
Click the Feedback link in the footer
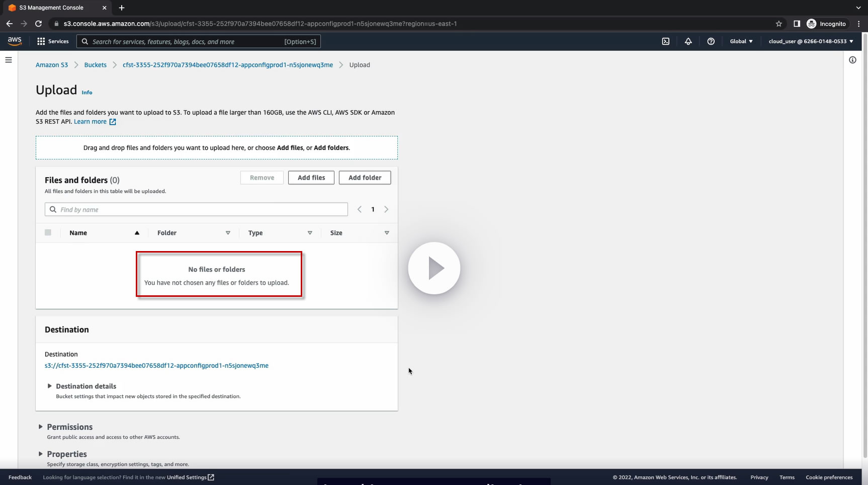[x=20, y=477]
